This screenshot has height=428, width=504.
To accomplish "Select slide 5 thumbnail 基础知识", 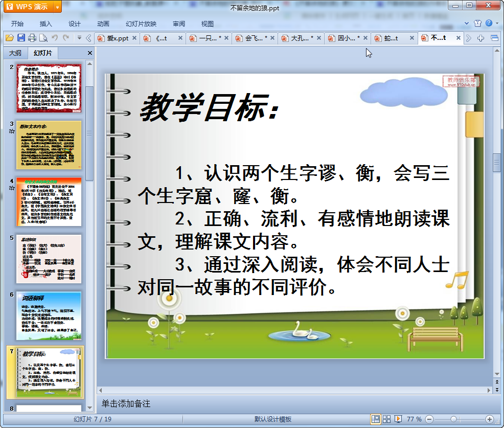I will click(49, 259).
